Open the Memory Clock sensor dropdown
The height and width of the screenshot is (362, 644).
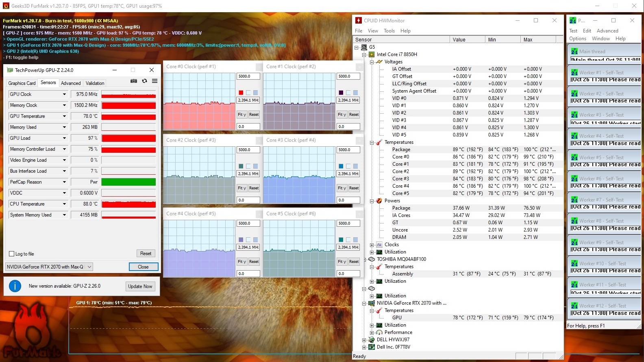(64, 105)
